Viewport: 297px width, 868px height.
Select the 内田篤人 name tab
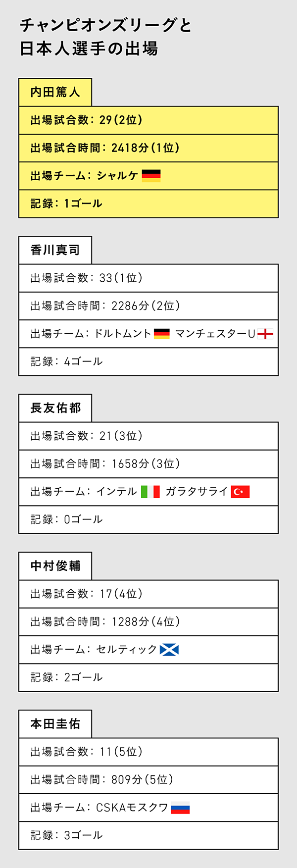pyautogui.click(x=55, y=92)
